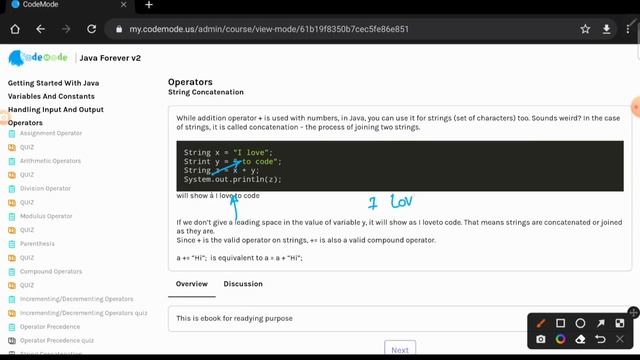Click the orange floating button at right edge
Image resolution: width=640 pixels, height=360 pixels.
click(x=636, y=107)
